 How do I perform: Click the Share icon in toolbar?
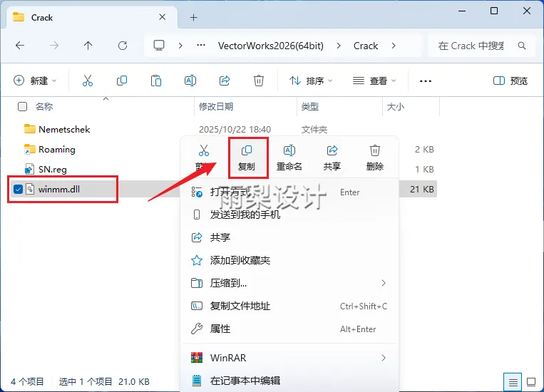click(225, 81)
